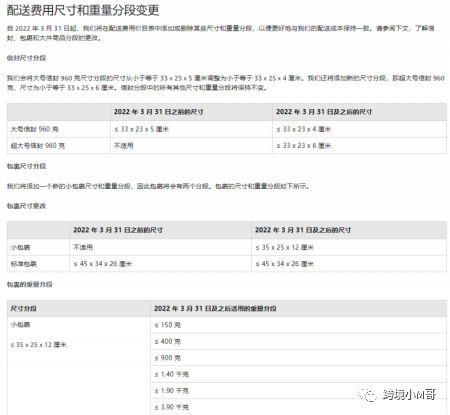Click the 重量分段 column header in the weight table

(x=215, y=308)
